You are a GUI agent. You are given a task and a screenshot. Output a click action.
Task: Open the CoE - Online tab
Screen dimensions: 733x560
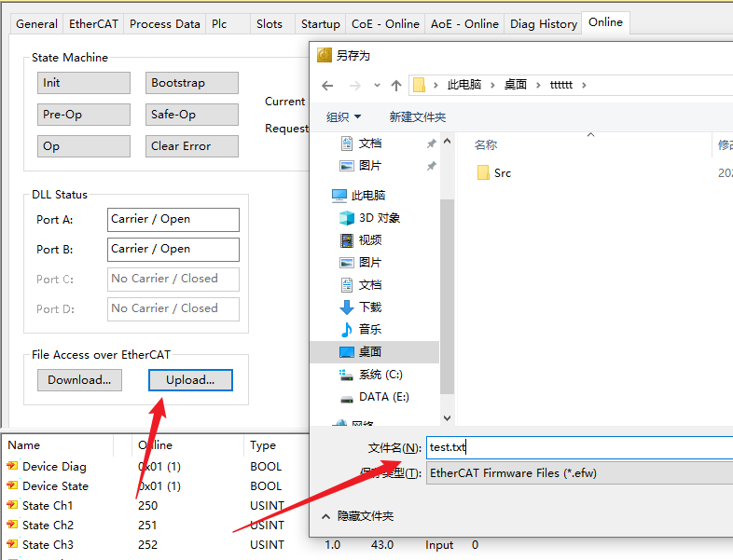click(x=385, y=24)
